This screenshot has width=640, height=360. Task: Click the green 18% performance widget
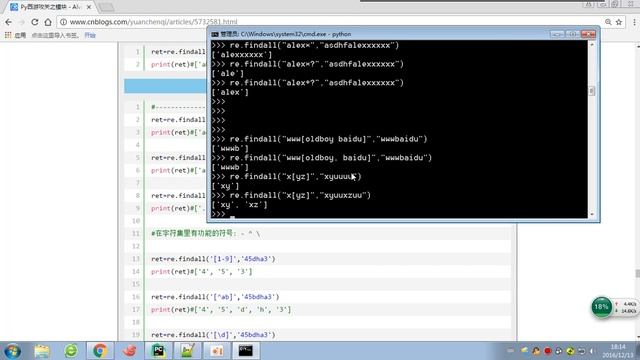point(602,307)
